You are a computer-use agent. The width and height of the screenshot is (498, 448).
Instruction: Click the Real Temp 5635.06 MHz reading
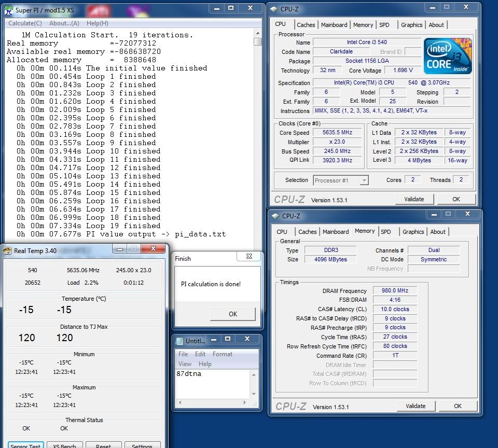(83, 270)
